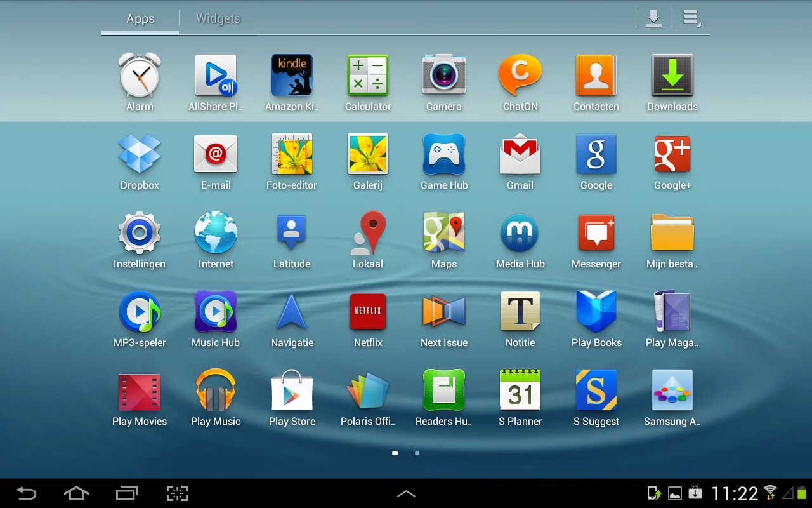Screen dimensions: 812x508
Task: Open the Calculator app
Action: tap(368, 76)
